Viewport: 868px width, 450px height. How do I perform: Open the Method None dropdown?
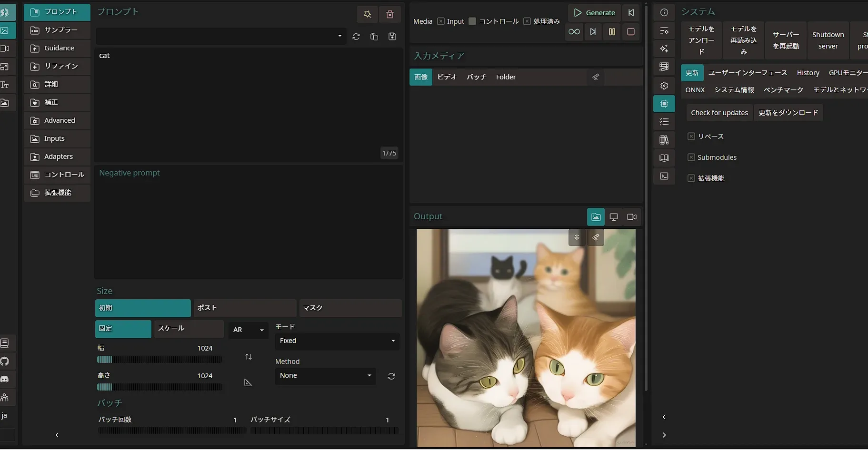tap(325, 376)
